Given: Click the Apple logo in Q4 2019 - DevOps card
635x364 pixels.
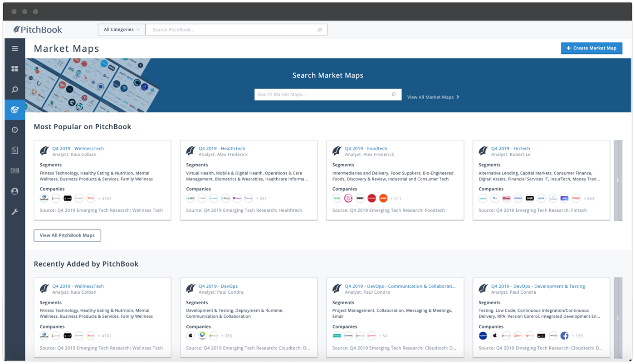Looking at the screenshot, I should [190, 336].
